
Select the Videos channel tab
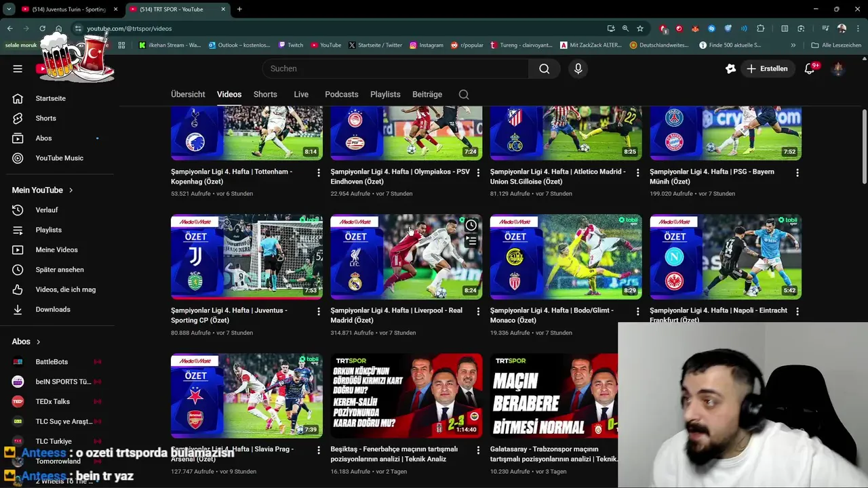coord(229,94)
